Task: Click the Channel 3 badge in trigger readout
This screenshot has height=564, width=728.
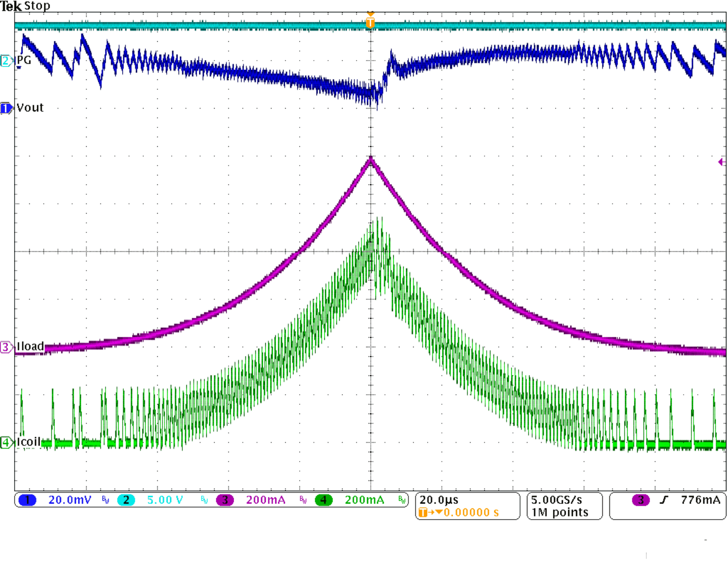Action: tap(640, 500)
